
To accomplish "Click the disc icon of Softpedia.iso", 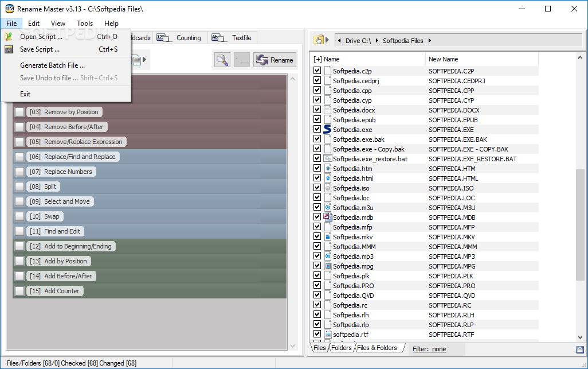I will click(327, 188).
